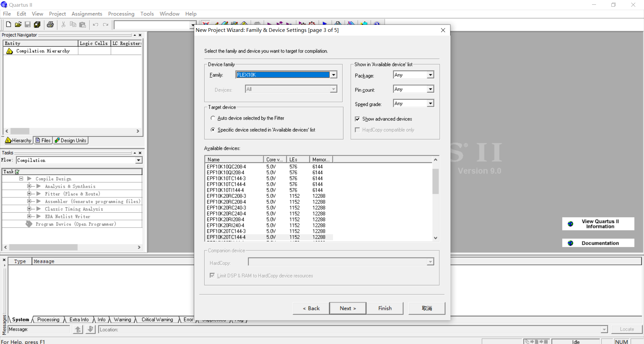This screenshot has height=344, width=644.
Task: Click the next message down-arrow icon
Action: (90, 329)
